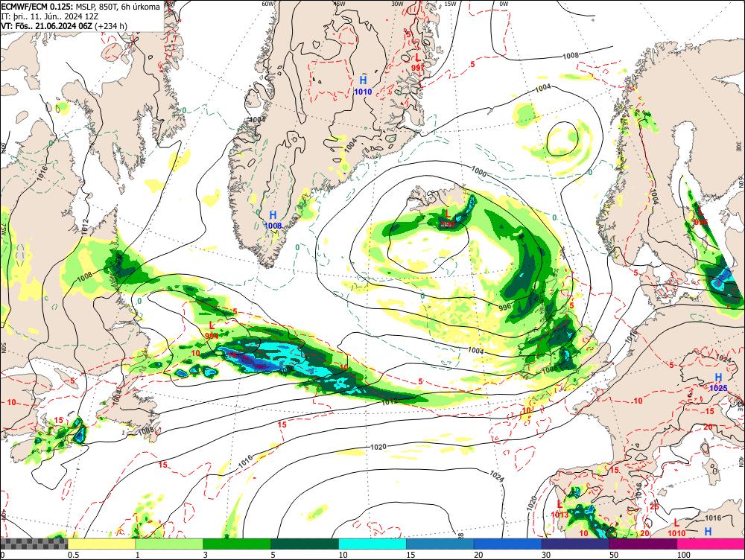The width and height of the screenshot is (745, 560).
Task: Click the red L low marker over Iceland
Action: coord(447,214)
